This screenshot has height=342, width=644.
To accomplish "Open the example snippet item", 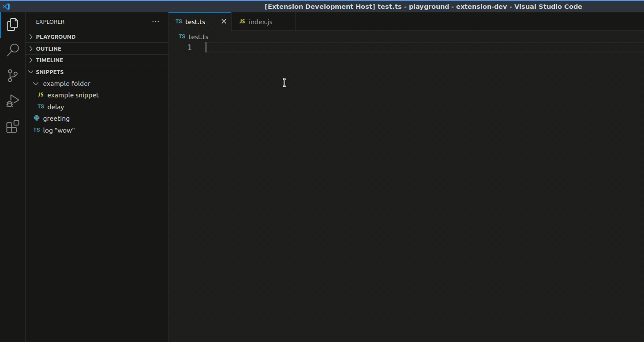I will click(73, 95).
